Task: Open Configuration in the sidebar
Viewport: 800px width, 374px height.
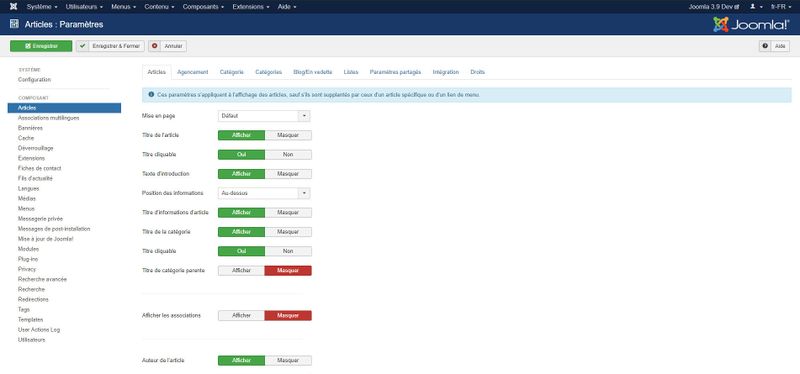Action: tap(34, 80)
